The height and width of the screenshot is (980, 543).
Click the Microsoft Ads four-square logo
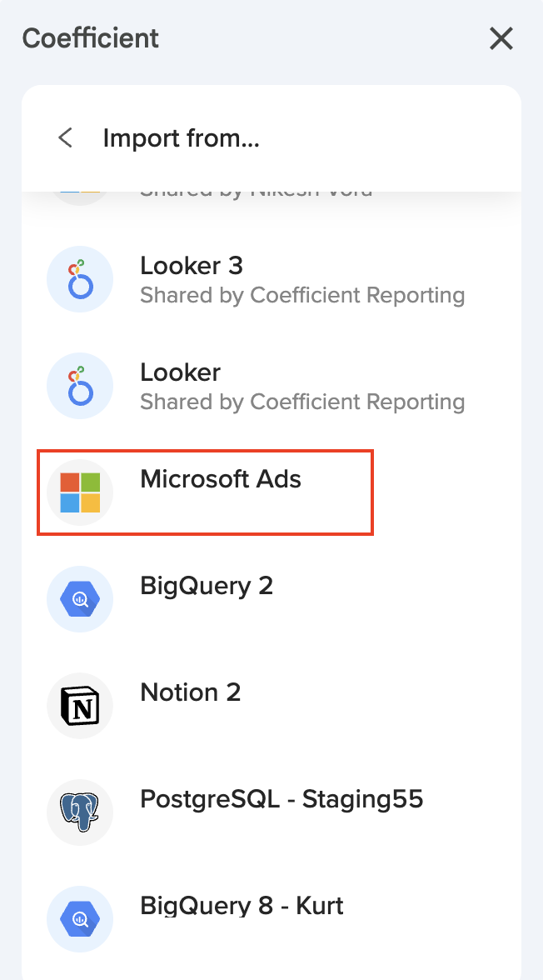point(80,492)
